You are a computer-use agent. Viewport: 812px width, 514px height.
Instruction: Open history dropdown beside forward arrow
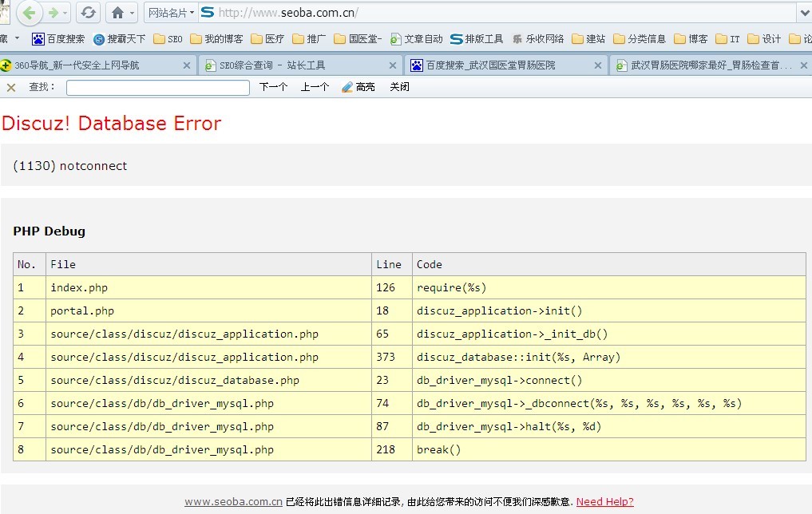coord(65,13)
